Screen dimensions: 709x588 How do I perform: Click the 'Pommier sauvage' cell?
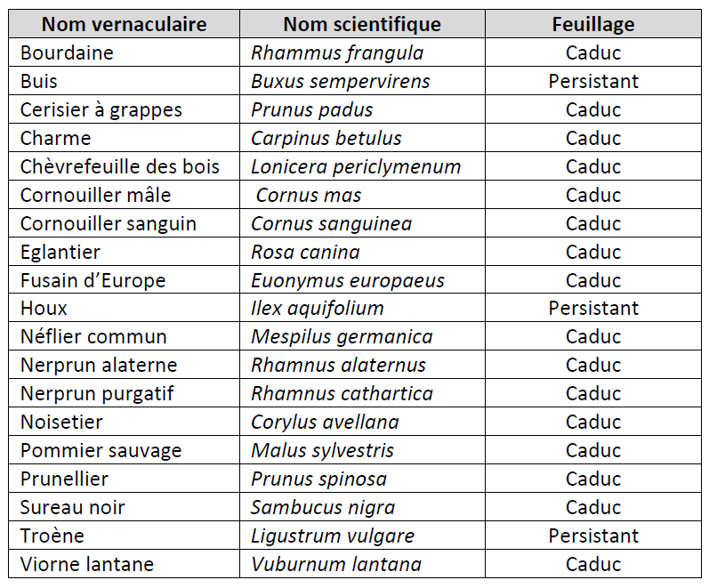101,450
